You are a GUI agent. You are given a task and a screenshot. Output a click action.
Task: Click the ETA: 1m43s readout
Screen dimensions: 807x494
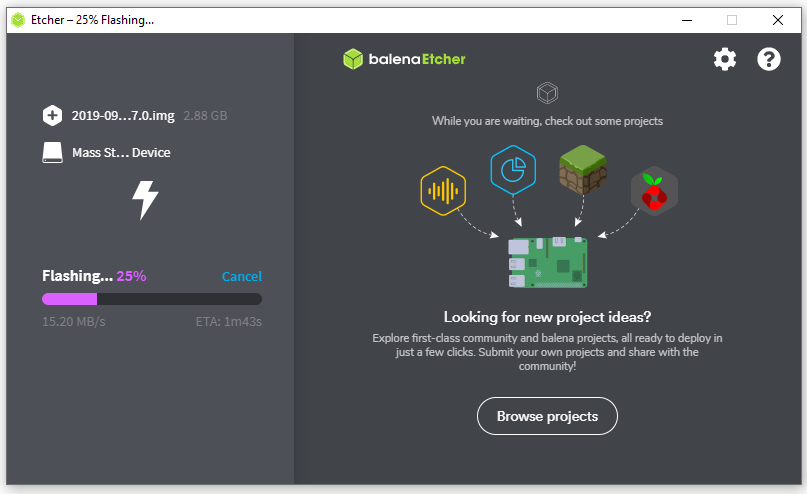(229, 322)
